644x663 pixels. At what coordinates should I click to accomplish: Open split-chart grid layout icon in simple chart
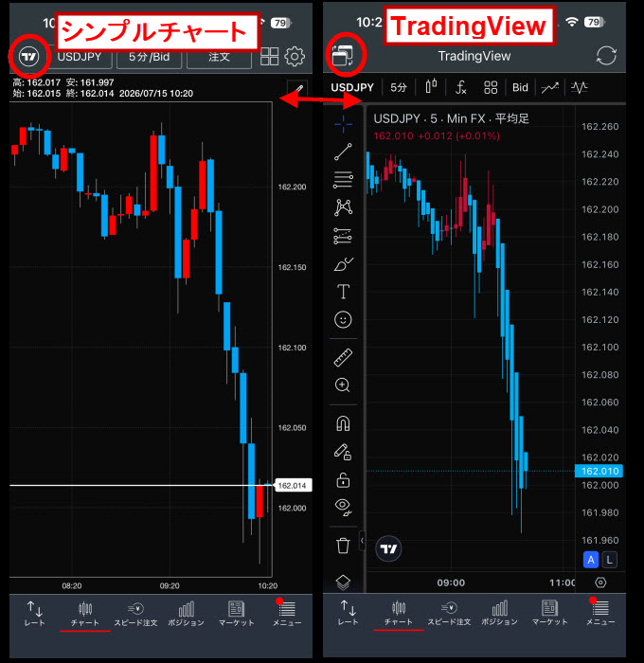click(269, 56)
